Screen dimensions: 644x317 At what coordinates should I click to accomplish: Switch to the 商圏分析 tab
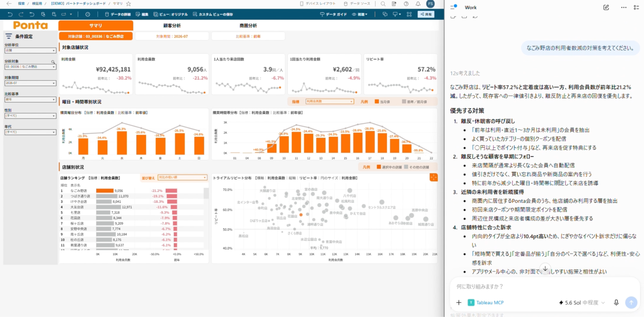248,25
